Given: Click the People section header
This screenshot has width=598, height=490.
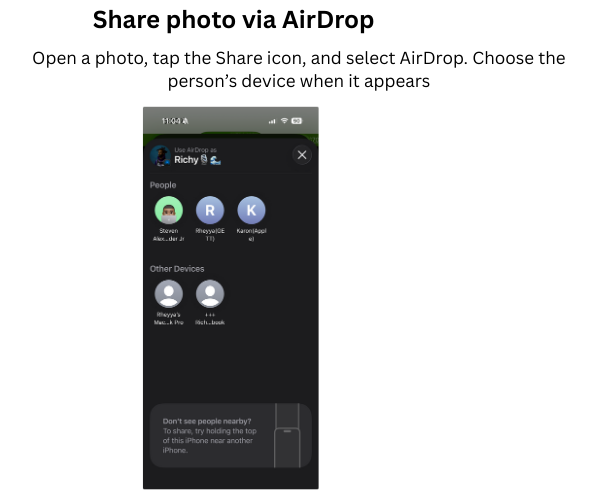Looking at the screenshot, I should pos(163,185).
